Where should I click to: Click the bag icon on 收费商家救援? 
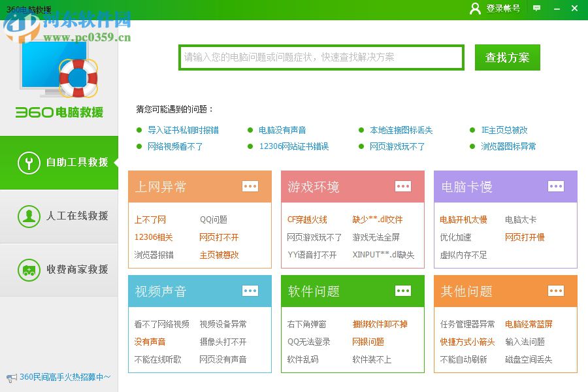coord(28,270)
